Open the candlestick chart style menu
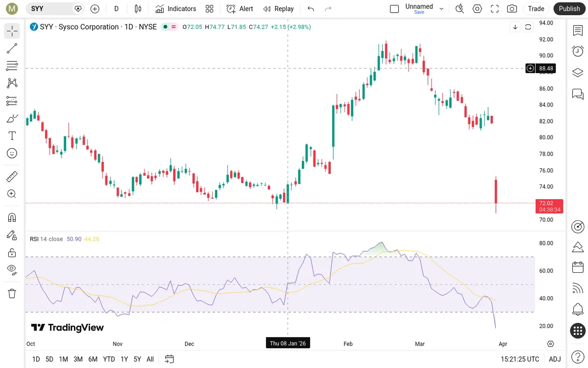Screen dimensions: 588x368 (x=138, y=9)
